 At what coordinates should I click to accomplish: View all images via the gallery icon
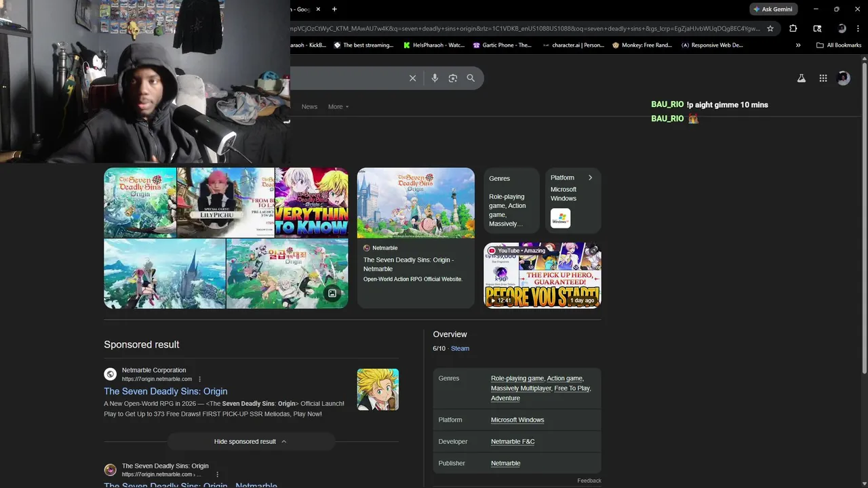332,293
